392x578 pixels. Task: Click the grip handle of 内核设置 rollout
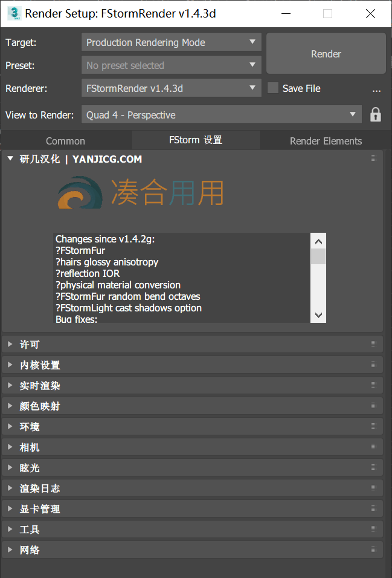click(374, 365)
